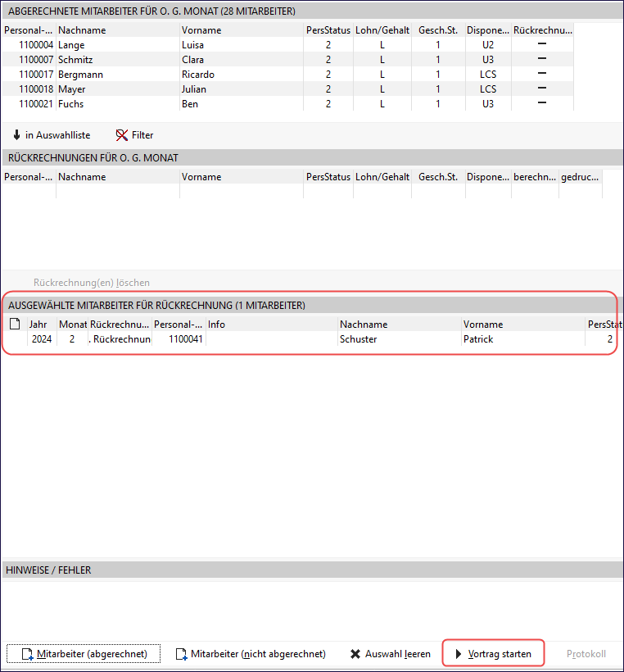624x672 pixels.
Task: Click the Filter button label
Action: coord(142,135)
